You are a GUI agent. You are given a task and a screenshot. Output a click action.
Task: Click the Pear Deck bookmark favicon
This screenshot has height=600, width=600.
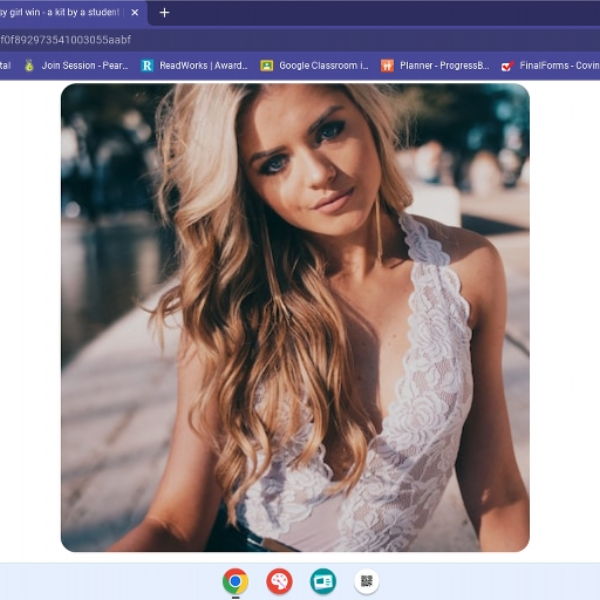coord(29,66)
